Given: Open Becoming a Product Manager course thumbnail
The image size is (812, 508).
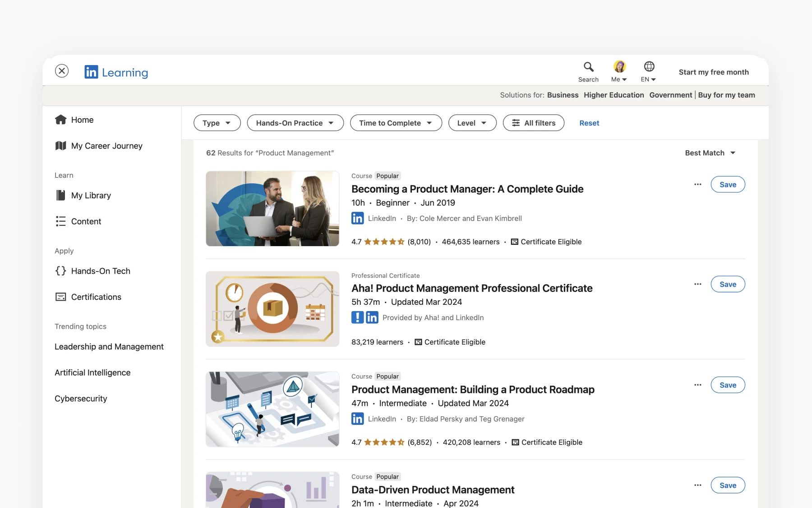Looking at the screenshot, I should [x=272, y=209].
